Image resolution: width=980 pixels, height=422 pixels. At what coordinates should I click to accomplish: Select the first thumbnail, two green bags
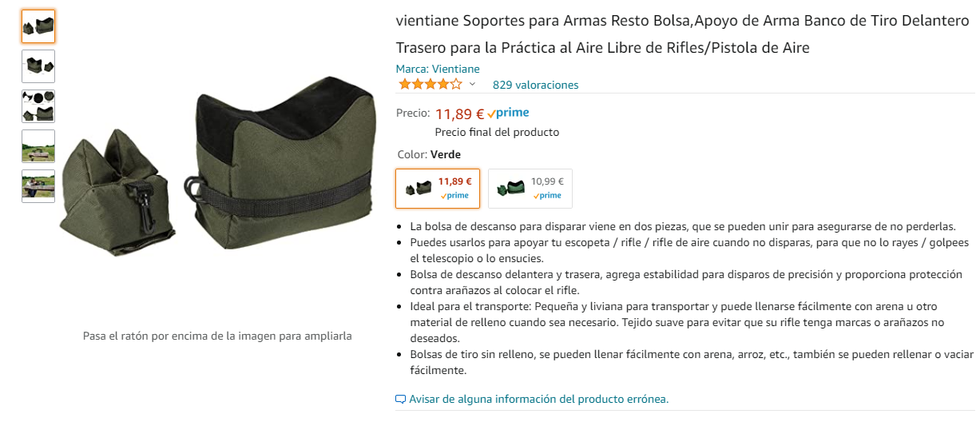38,26
